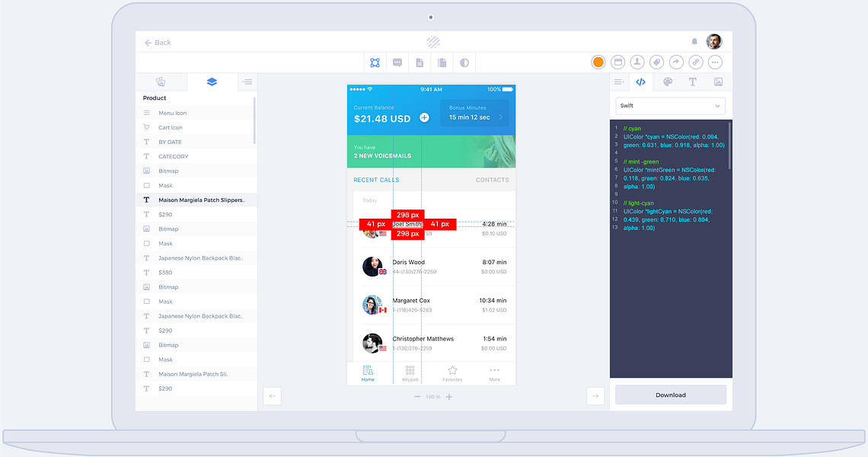Open the Bonus Minutes card chevron
The width and height of the screenshot is (868, 457).
click(501, 117)
